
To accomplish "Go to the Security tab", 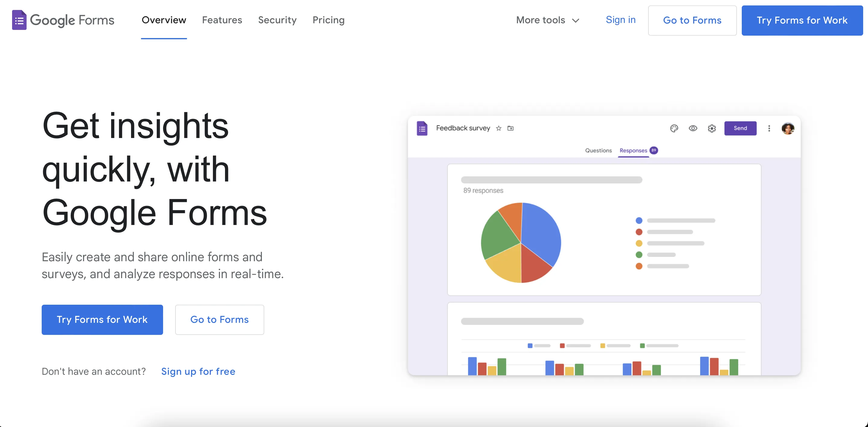I will (277, 20).
